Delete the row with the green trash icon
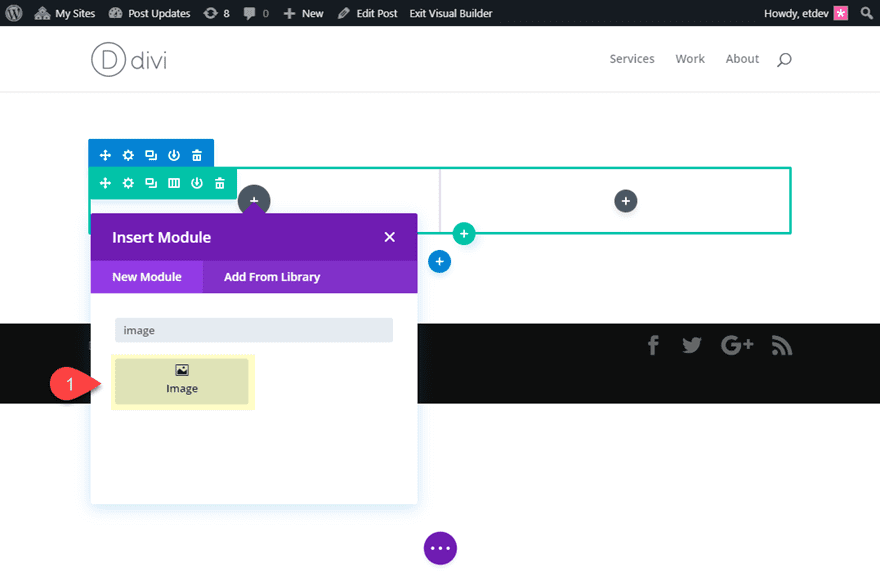The image size is (880, 585). pyautogui.click(x=219, y=183)
